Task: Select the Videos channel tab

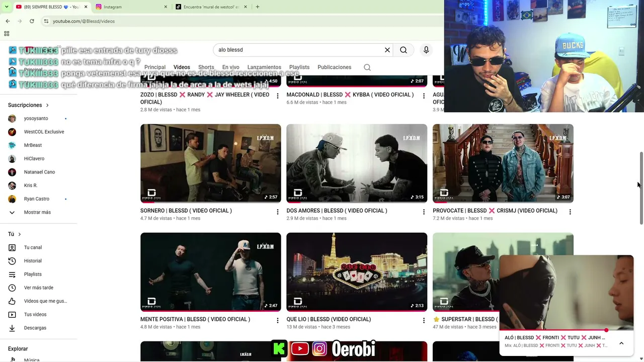Action: click(182, 67)
